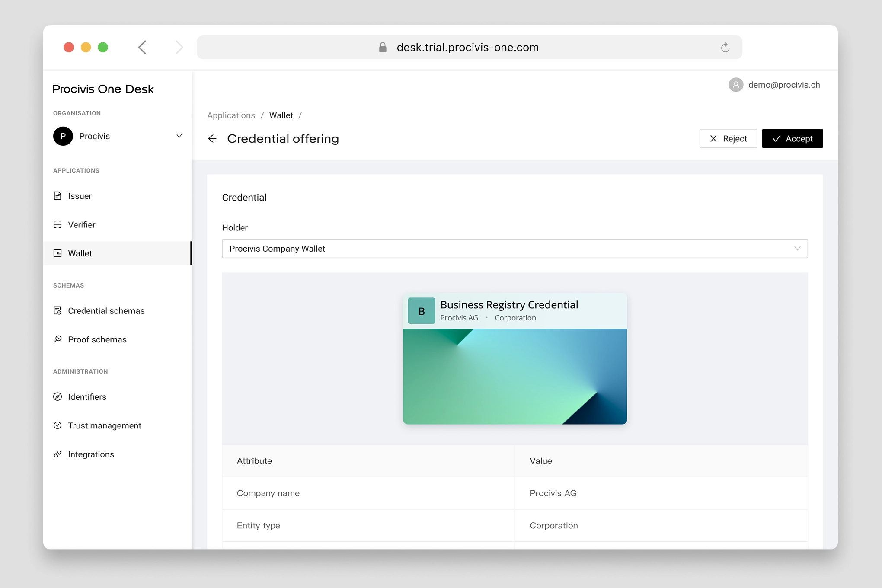The width and height of the screenshot is (882, 588).
Task: Click the Business Registry Credential card preview
Action: tap(514, 358)
